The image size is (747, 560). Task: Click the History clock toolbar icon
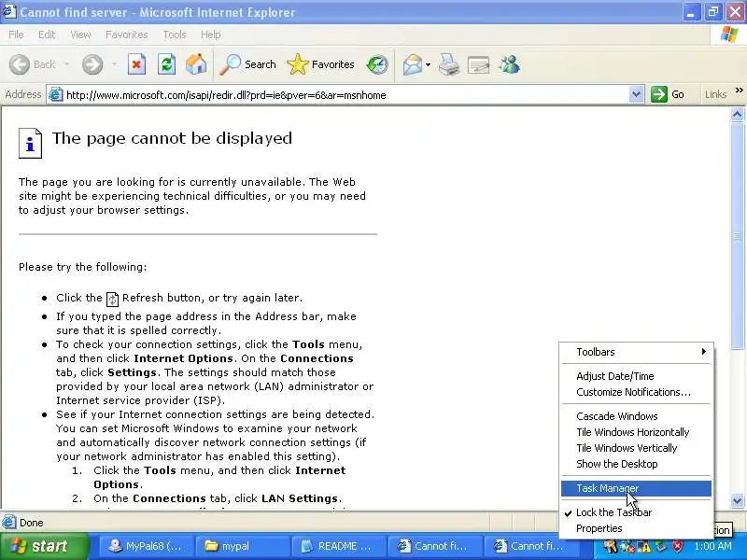(x=377, y=64)
